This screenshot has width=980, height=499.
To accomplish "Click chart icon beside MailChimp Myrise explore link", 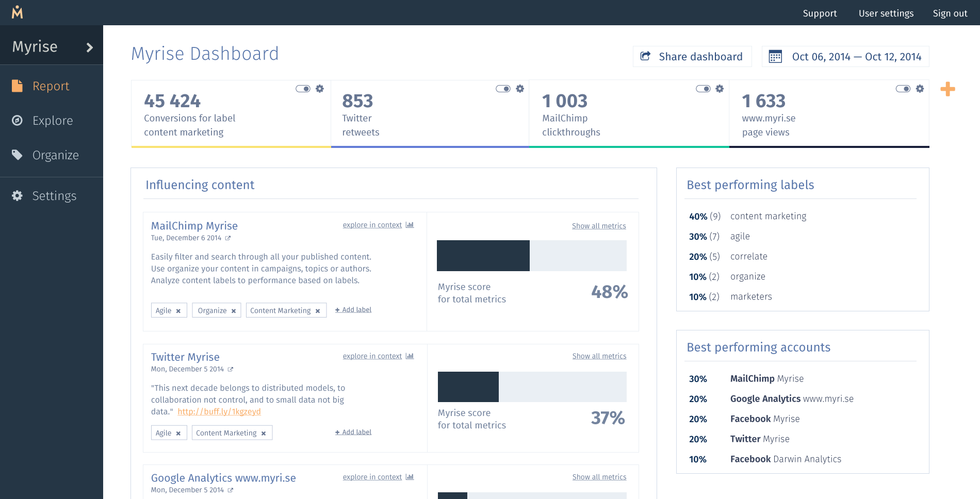I will click(410, 225).
